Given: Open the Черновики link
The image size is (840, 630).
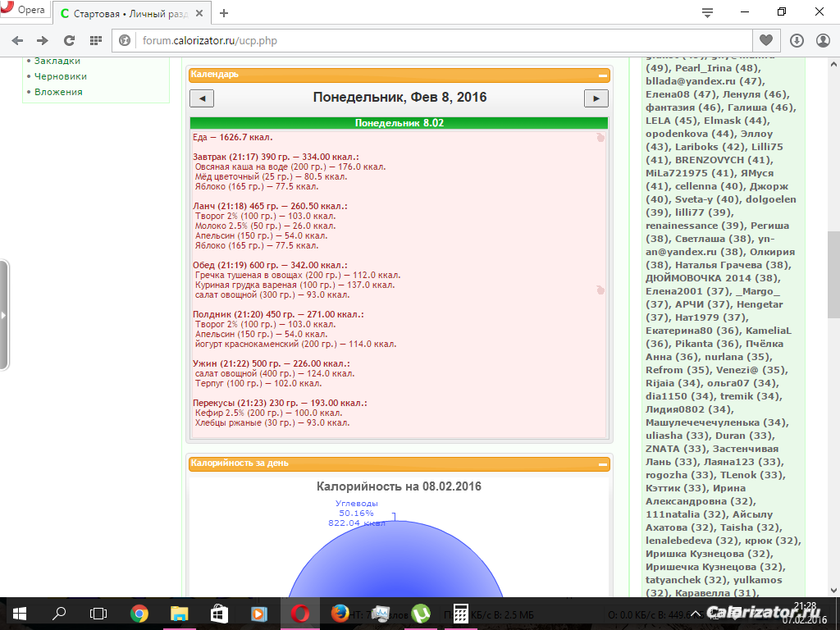Looking at the screenshot, I should click(61, 76).
